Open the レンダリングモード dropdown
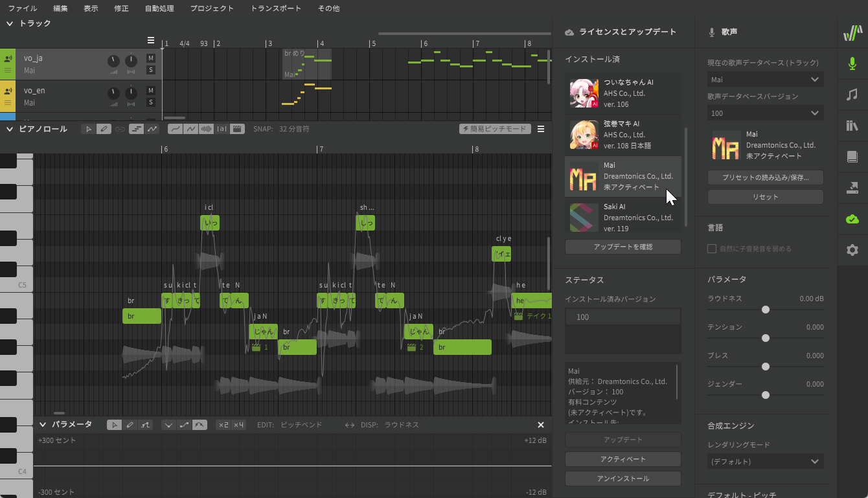The width and height of the screenshot is (868, 498). (x=766, y=462)
